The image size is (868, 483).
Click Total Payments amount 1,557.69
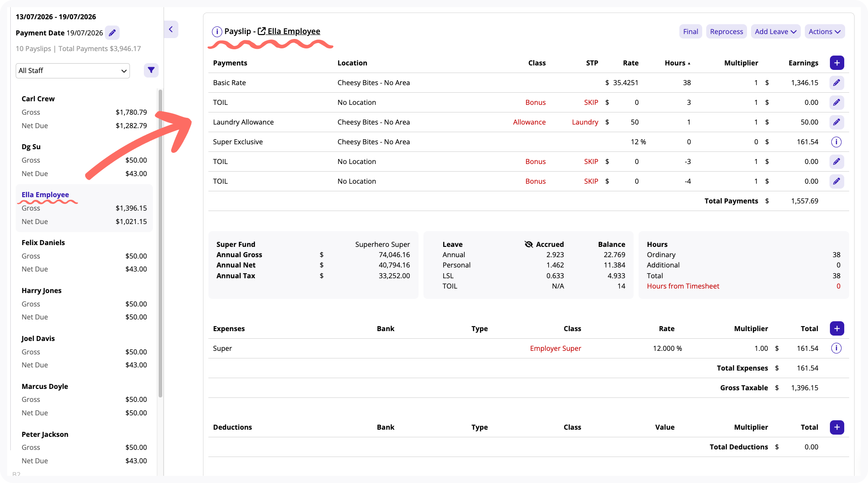click(x=804, y=201)
